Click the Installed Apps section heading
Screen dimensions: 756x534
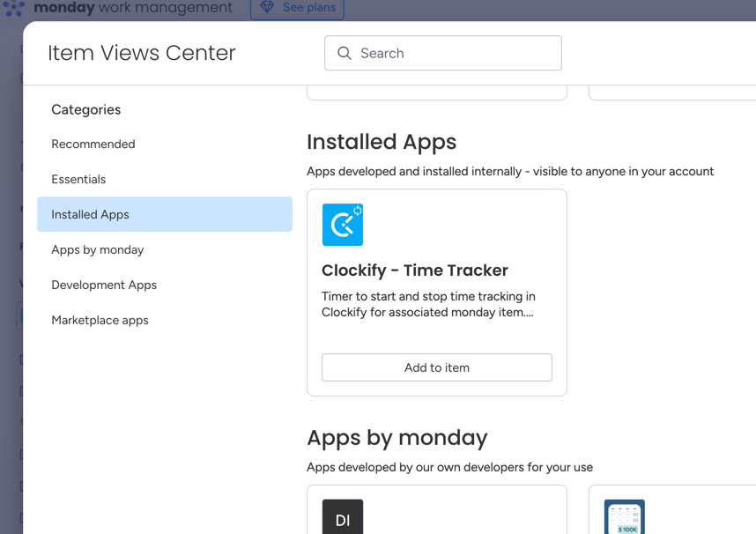(x=382, y=142)
